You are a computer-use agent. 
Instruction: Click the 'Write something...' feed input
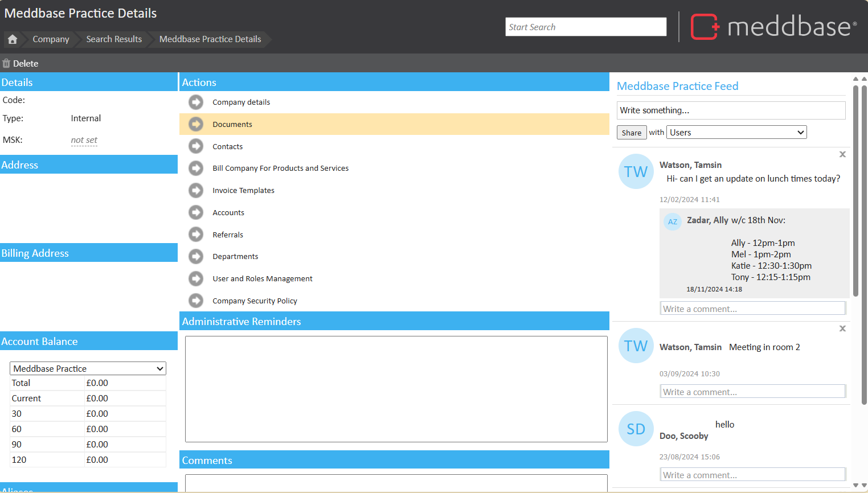[731, 110]
